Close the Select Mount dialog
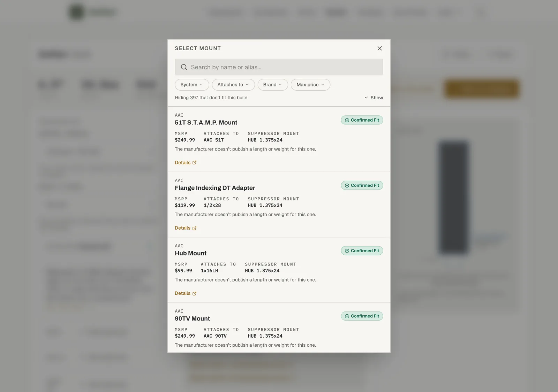 pos(379,48)
